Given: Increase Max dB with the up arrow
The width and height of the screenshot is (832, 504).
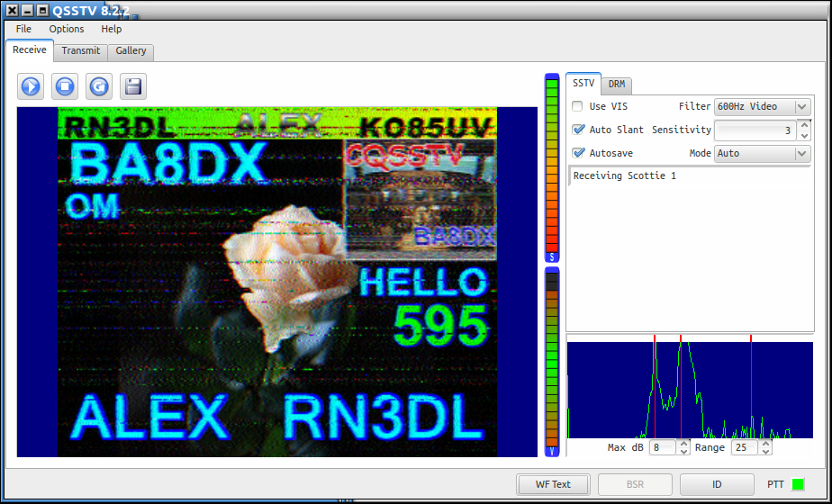Looking at the screenshot, I should (x=683, y=444).
